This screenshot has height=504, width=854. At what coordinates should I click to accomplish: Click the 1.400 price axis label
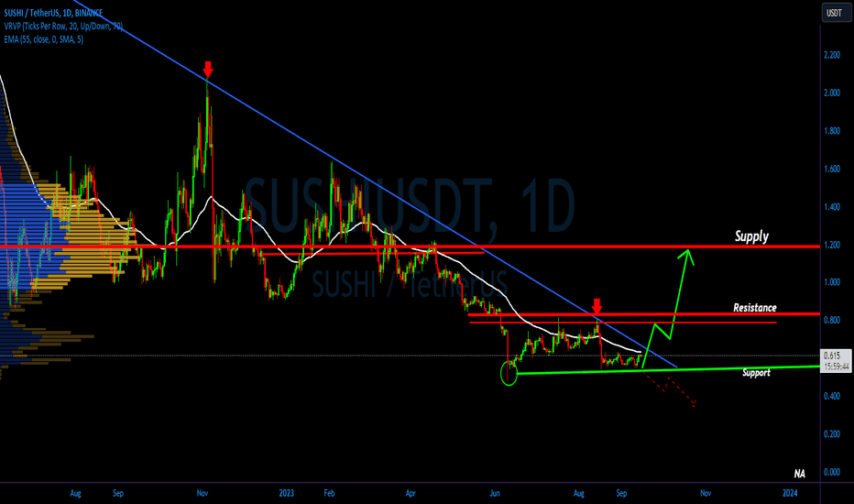click(832, 206)
